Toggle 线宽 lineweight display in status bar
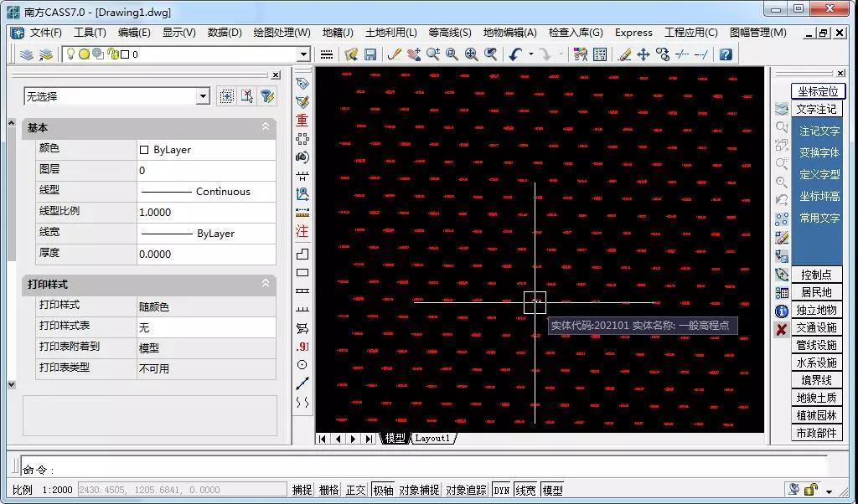 [x=526, y=490]
